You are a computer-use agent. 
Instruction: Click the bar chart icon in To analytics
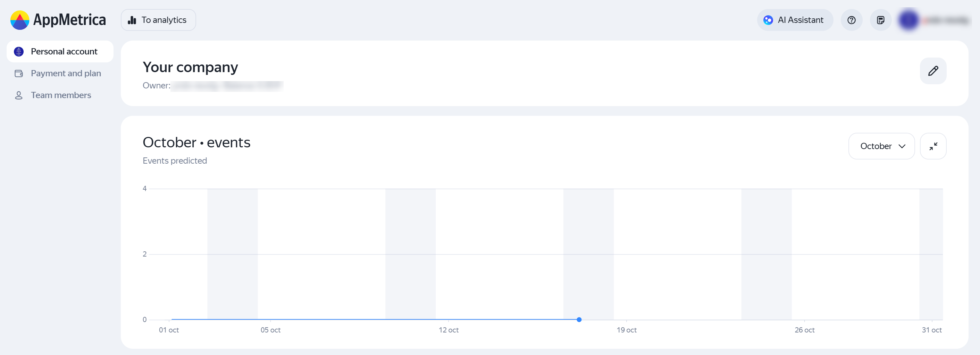click(x=132, y=20)
